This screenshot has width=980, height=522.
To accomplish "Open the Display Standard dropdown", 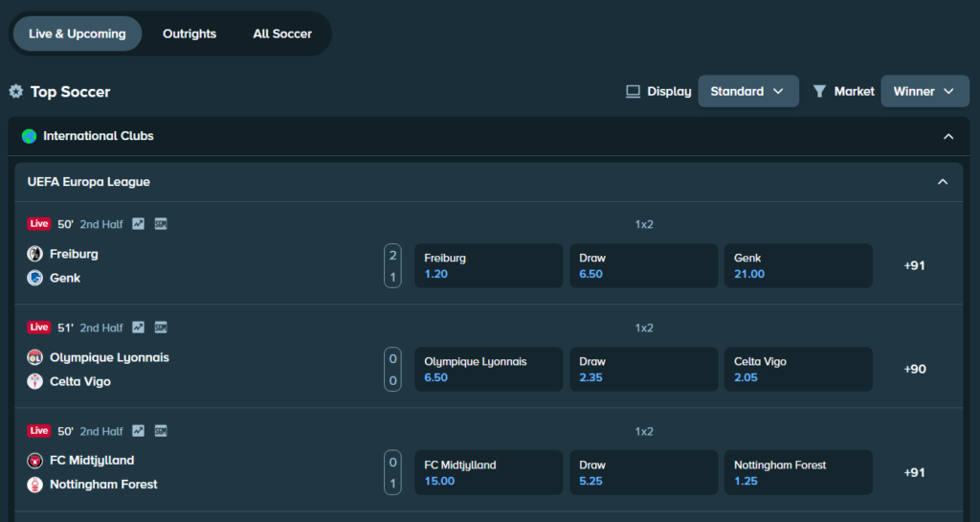I will 747,92.
